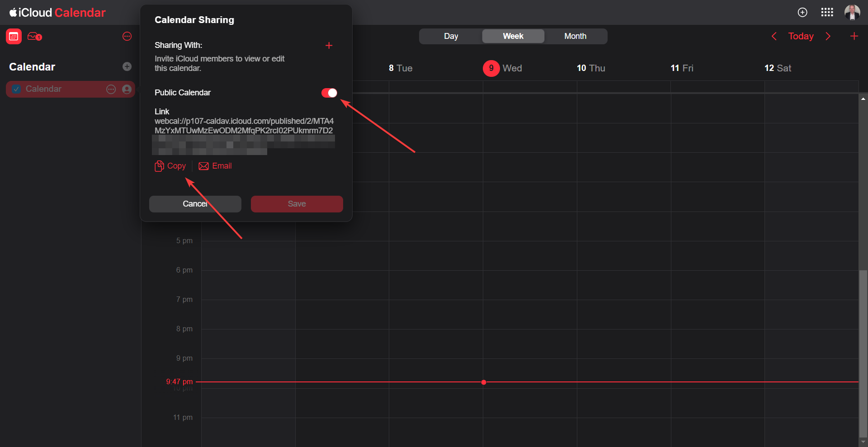Open the shared person icon on Calendar row
The image size is (868, 447).
(x=127, y=89)
